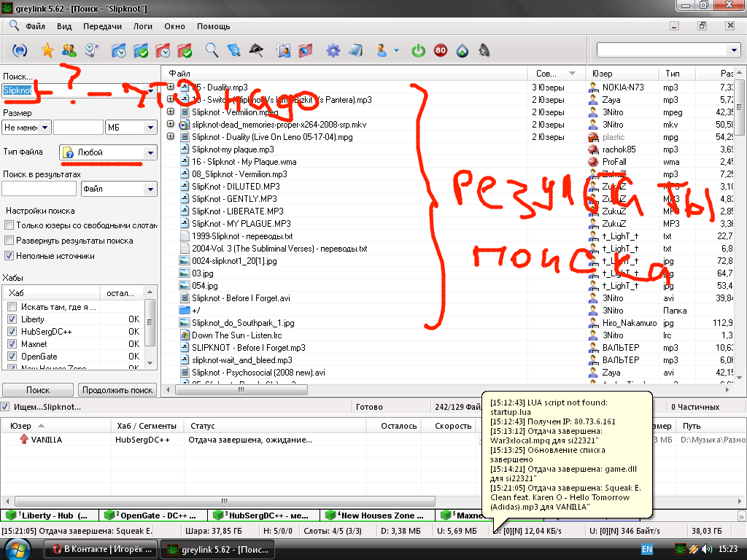Click the volume icon in system tray
Image resolution: width=747 pixels, height=560 pixels.
point(706,549)
